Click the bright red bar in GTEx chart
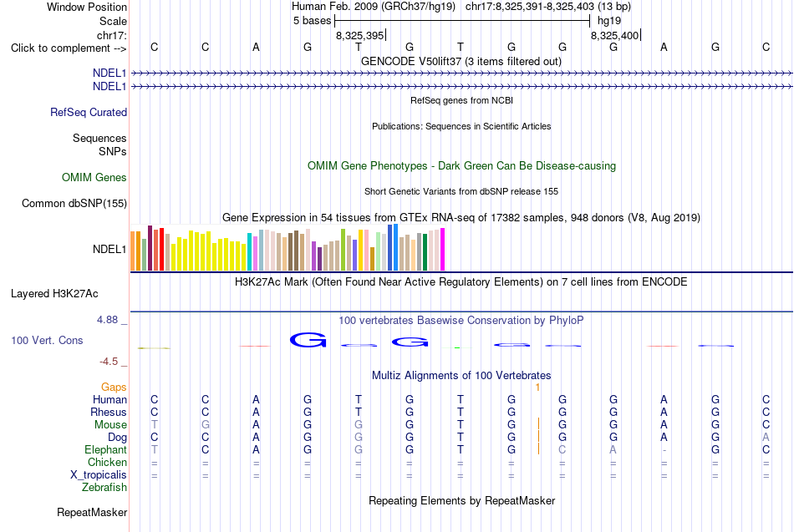 click(161, 250)
